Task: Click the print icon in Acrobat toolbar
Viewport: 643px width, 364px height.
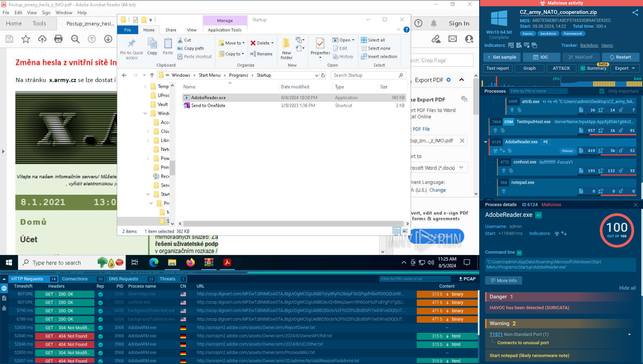Action: (58, 39)
